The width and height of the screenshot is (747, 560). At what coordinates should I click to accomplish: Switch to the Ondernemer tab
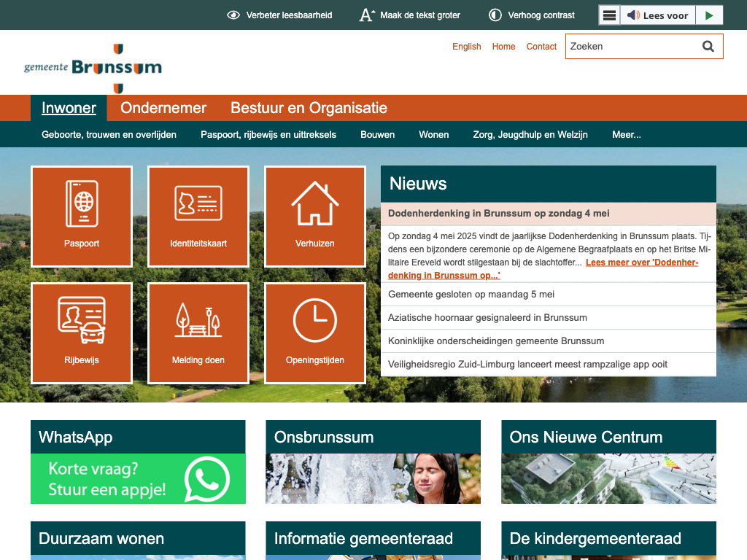tap(163, 108)
